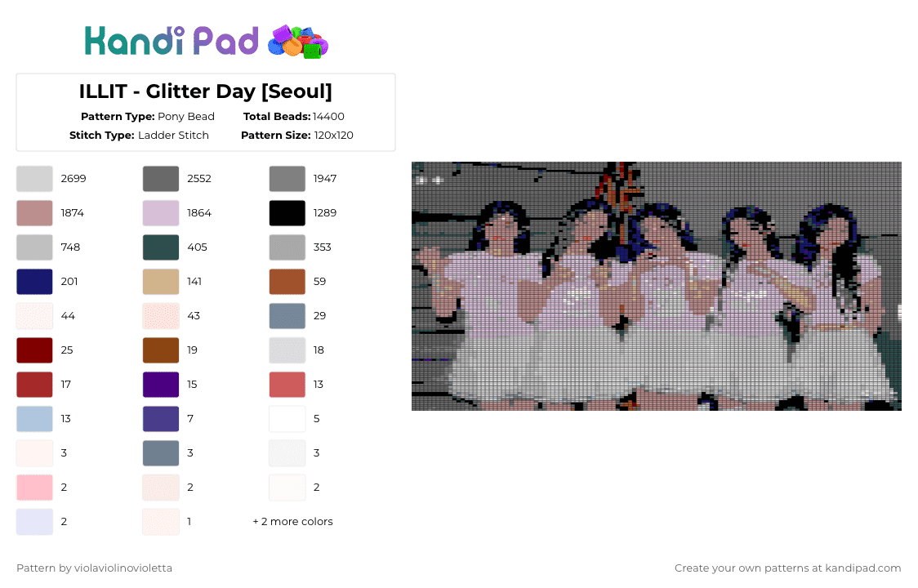Select the dark violet swatch with 7 beads
The image size is (918, 588).
161,419
